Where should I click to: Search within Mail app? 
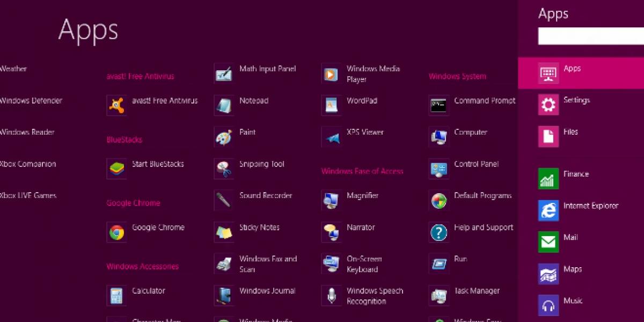[581, 242]
